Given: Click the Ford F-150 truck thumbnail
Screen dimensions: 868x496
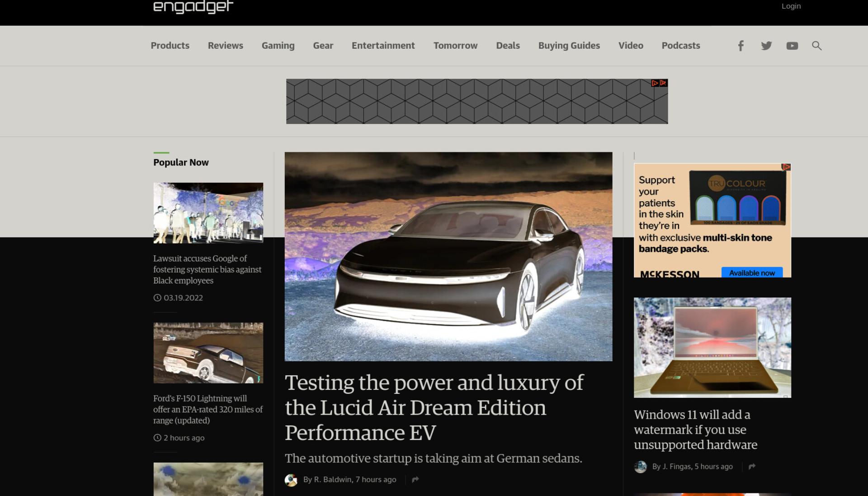Looking at the screenshot, I should [208, 353].
